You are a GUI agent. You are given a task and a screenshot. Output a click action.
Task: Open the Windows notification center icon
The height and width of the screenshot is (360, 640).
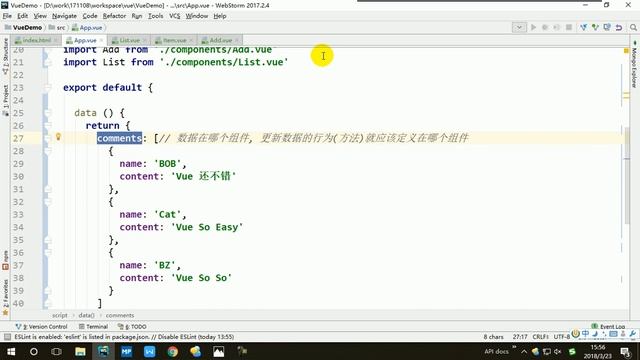[x=625, y=351]
